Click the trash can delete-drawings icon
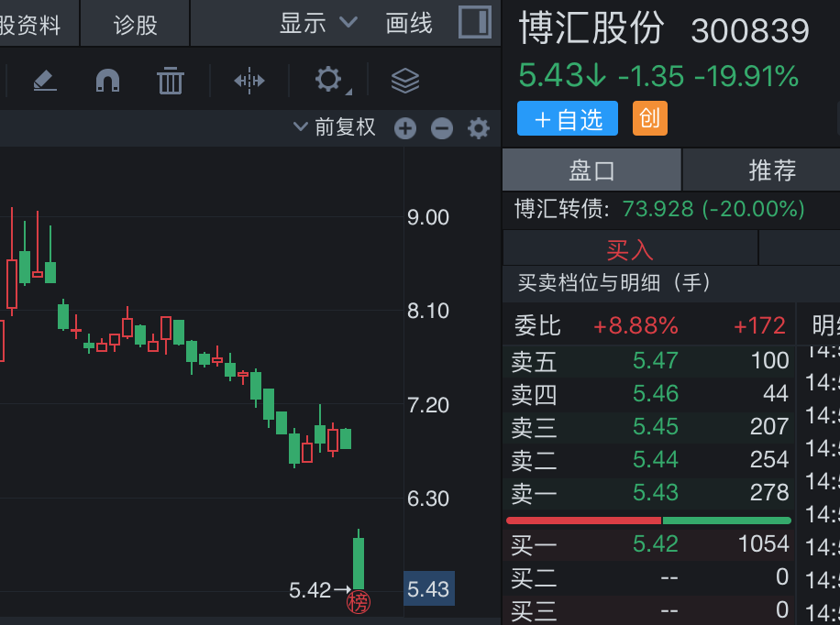 click(171, 81)
